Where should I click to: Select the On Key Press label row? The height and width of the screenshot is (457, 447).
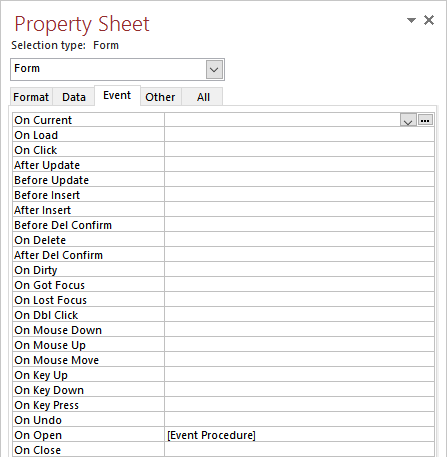(x=88, y=405)
